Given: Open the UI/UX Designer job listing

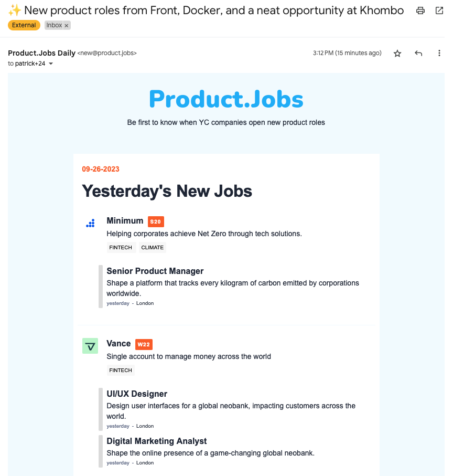Looking at the screenshot, I should pyautogui.click(x=136, y=394).
